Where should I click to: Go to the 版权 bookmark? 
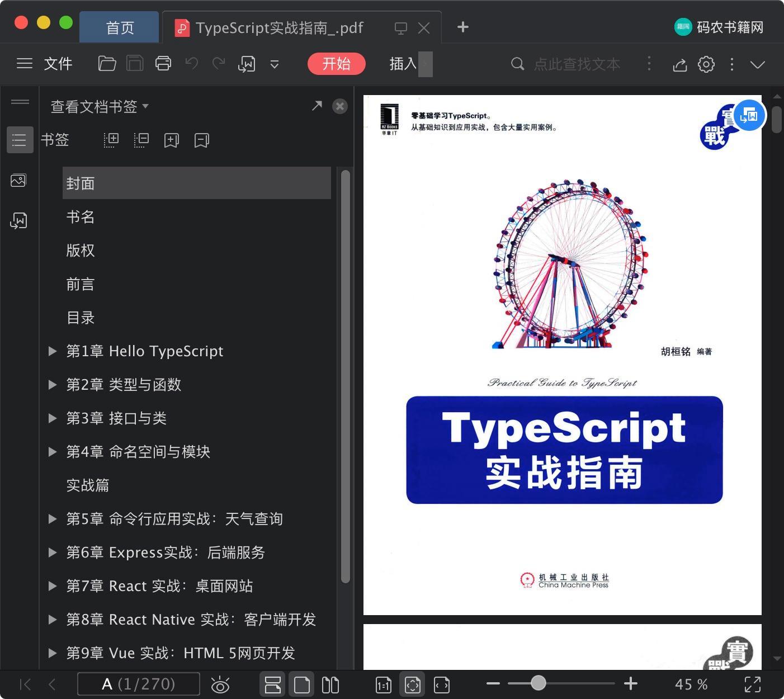(81, 251)
